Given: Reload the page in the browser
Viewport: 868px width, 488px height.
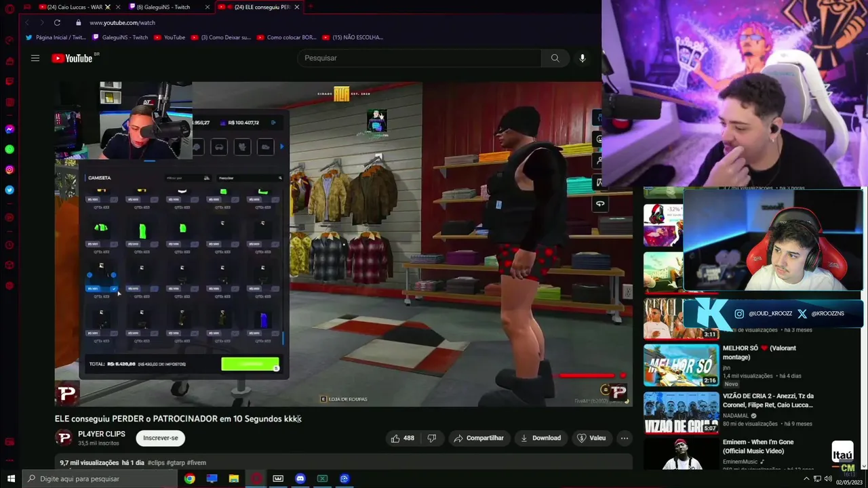Looking at the screenshot, I should (x=57, y=22).
